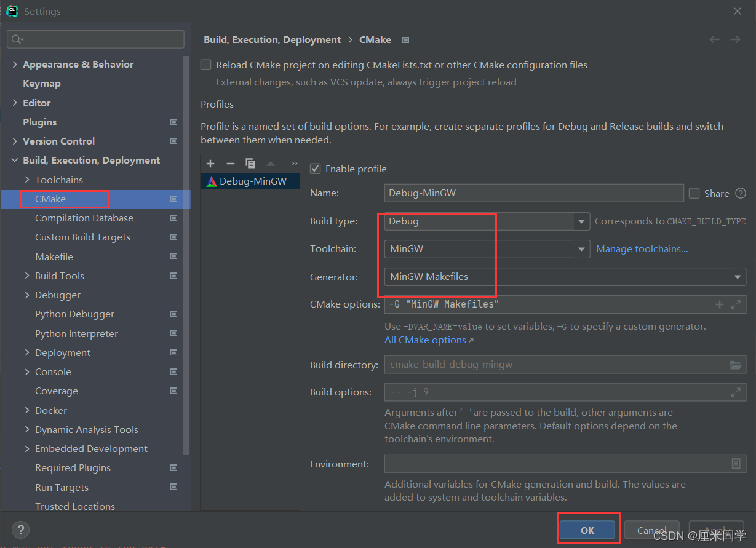This screenshot has width=756, height=548.
Task: Open the Build type dropdown
Action: [x=581, y=221]
